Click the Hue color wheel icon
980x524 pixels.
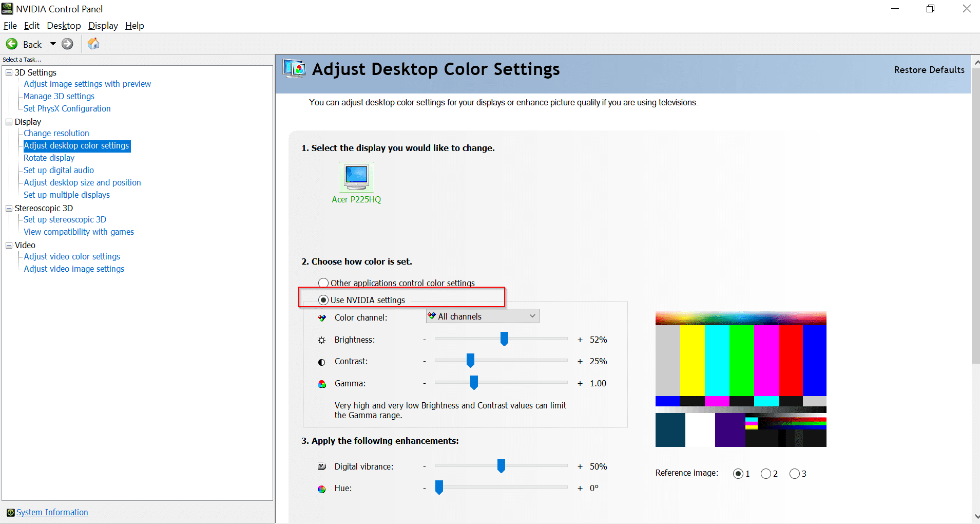pyautogui.click(x=322, y=489)
